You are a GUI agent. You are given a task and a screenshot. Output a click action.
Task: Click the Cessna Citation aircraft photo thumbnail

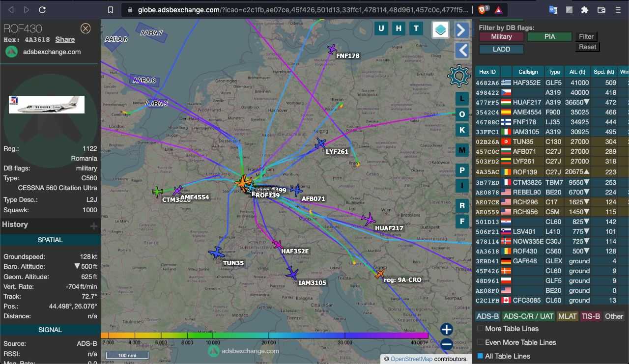coord(47,105)
